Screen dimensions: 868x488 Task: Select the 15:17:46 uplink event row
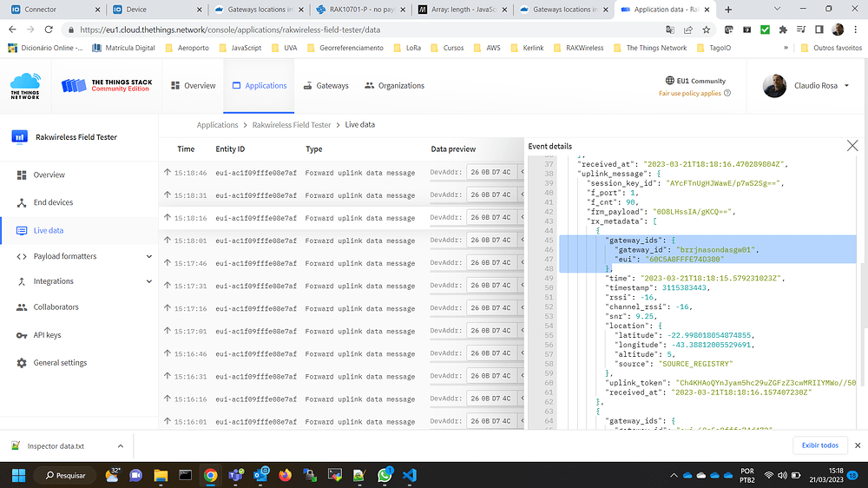coord(341,263)
